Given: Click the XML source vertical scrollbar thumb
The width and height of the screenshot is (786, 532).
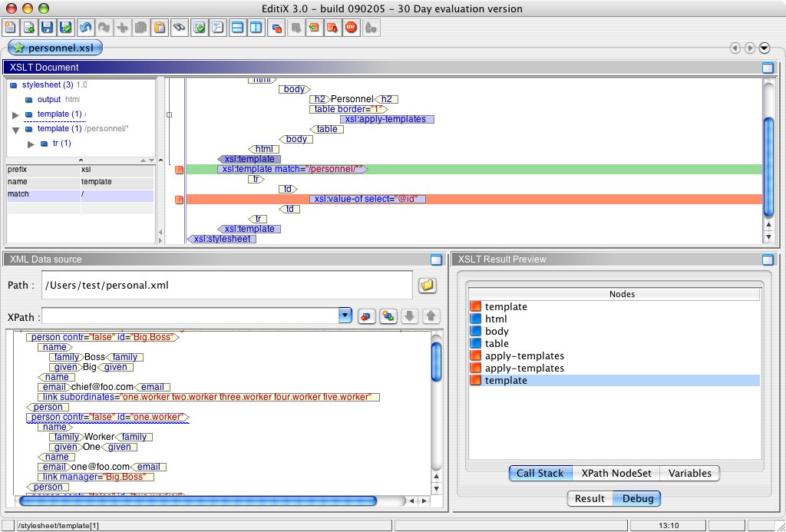Looking at the screenshot, I should tap(436, 361).
